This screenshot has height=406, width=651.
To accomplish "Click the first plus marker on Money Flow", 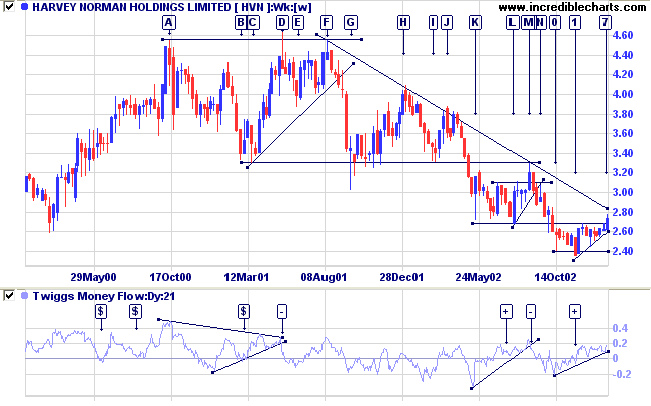I will (x=506, y=311).
